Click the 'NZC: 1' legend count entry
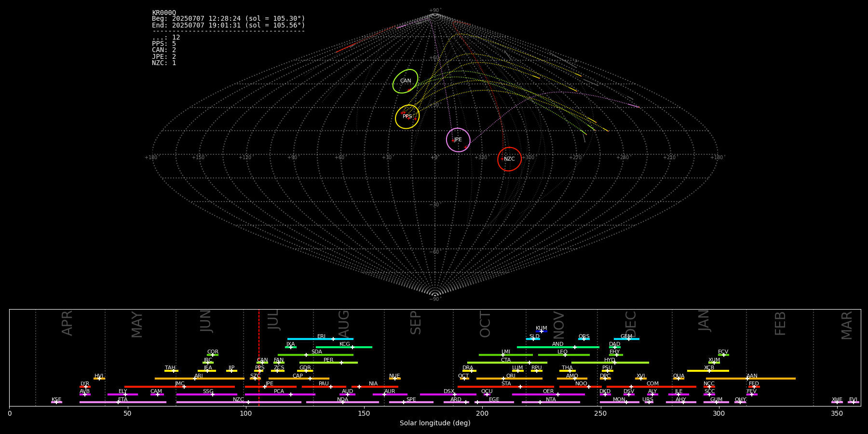 pos(164,63)
